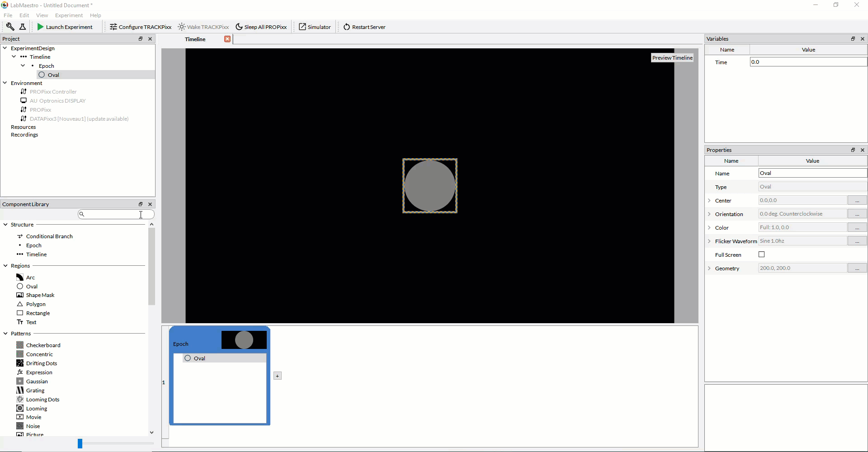Restart the server
The width and height of the screenshot is (868, 452).
point(364,27)
